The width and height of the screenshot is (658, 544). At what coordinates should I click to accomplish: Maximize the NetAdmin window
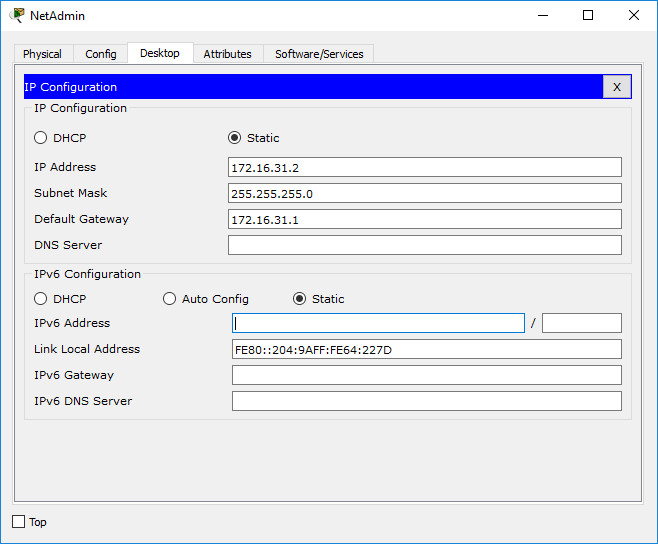[x=588, y=16]
